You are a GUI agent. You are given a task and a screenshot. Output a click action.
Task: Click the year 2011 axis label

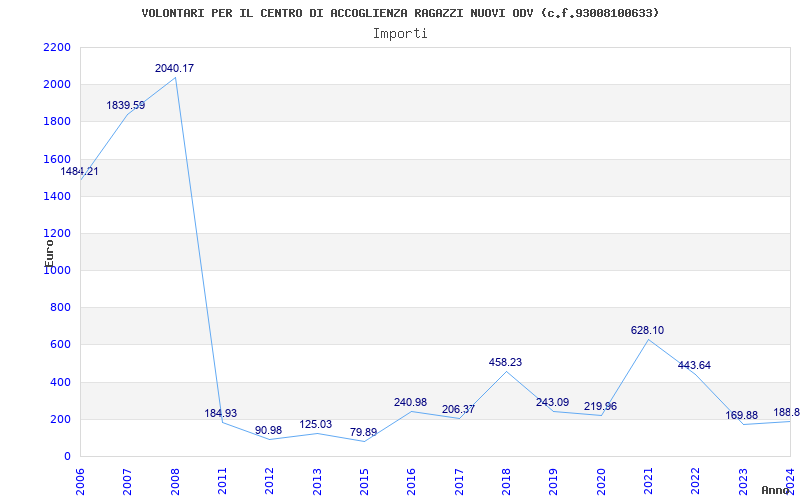222,482
